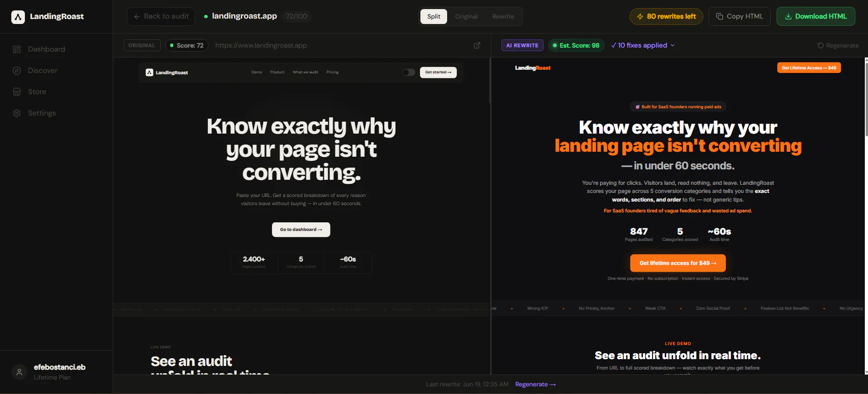Click Product link in original preview navbar
Image resolution: width=868 pixels, height=394 pixels.
[277, 72]
